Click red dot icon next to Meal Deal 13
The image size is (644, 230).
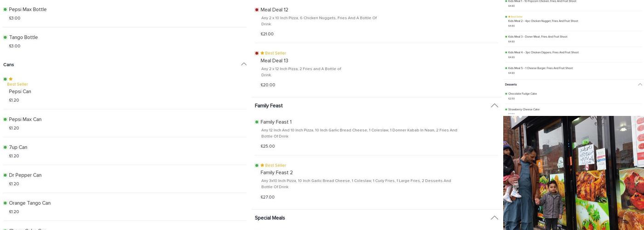pyautogui.click(x=257, y=53)
